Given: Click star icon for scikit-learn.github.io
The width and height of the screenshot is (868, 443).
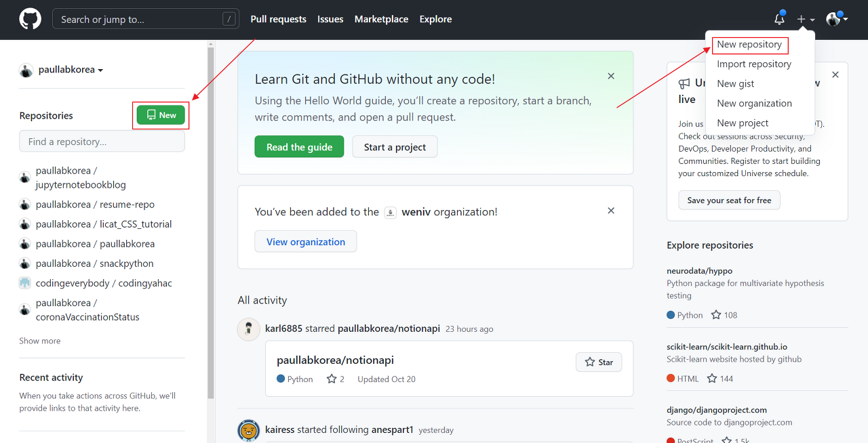Looking at the screenshot, I should coord(712,379).
